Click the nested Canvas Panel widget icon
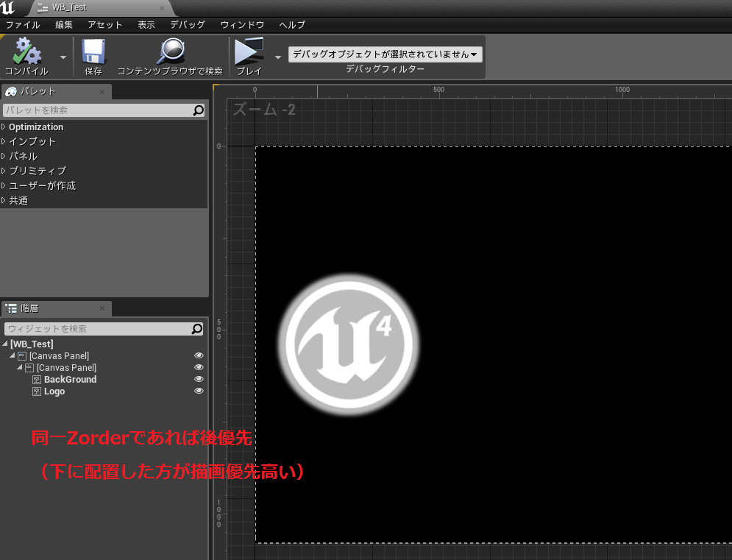The height and width of the screenshot is (560, 732). pyautogui.click(x=29, y=368)
